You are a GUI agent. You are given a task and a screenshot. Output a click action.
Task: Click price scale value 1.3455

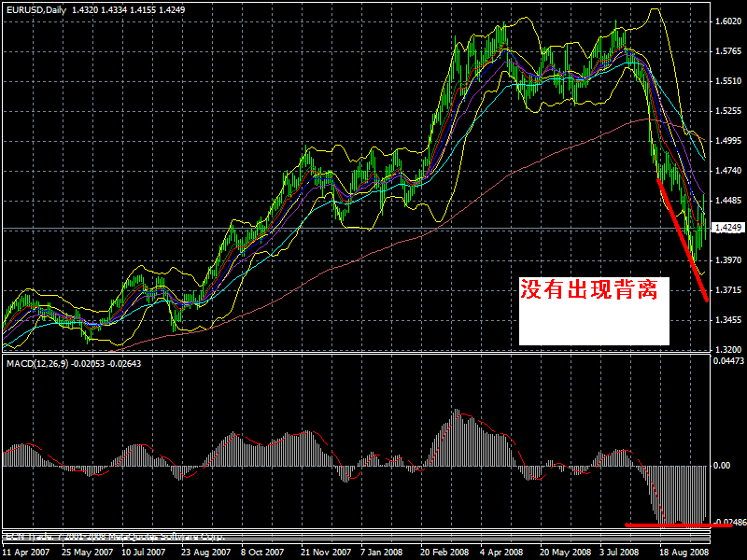point(728,320)
